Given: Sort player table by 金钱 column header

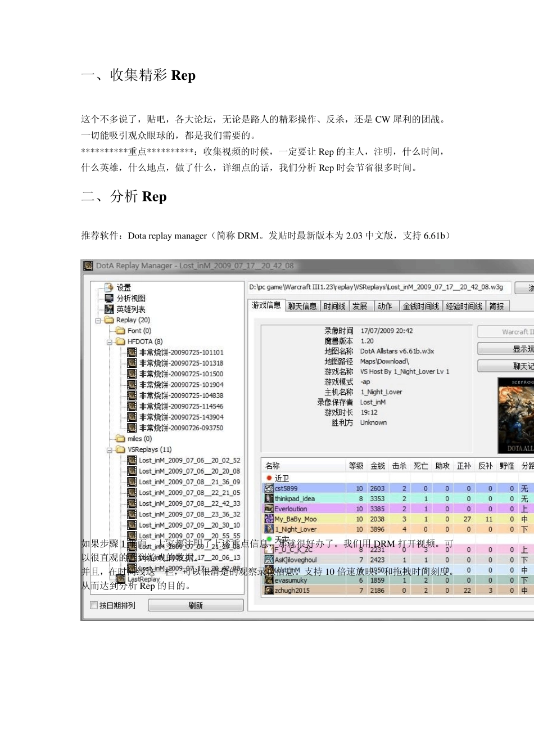Looking at the screenshot, I should click(378, 466).
